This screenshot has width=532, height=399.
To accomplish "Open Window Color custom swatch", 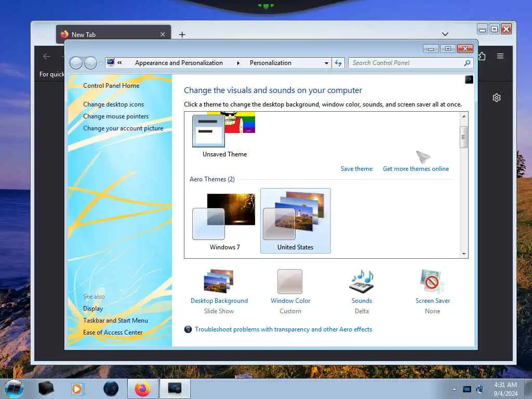I will click(x=290, y=281).
